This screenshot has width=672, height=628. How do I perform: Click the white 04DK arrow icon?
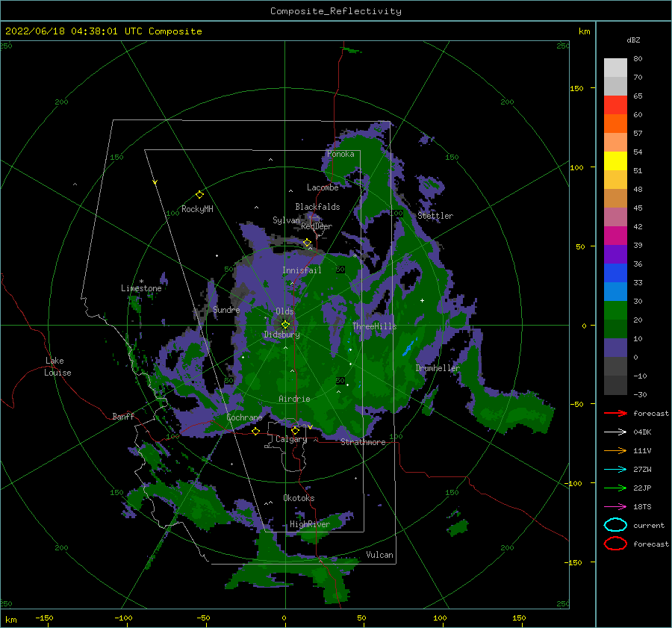[x=615, y=432]
